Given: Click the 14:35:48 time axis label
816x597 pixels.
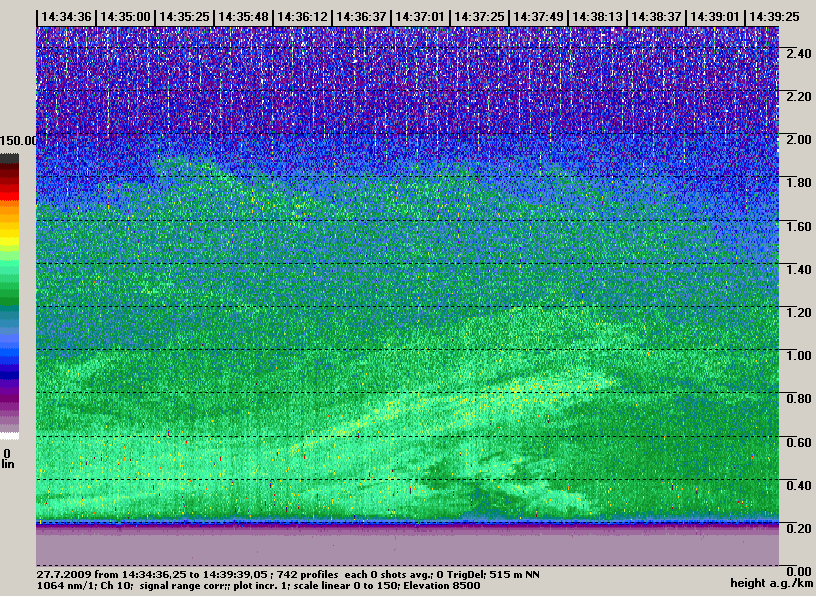Looking at the screenshot, I should coord(243,17).
